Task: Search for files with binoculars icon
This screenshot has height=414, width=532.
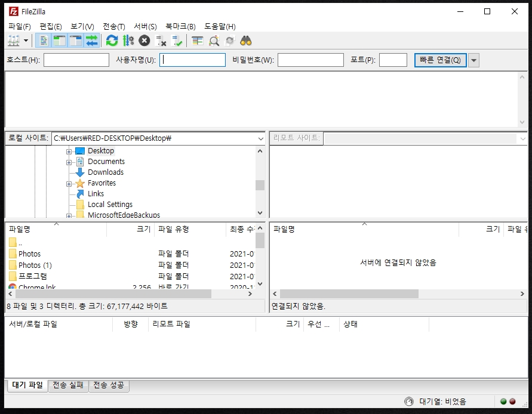Action: coord(246,41)
